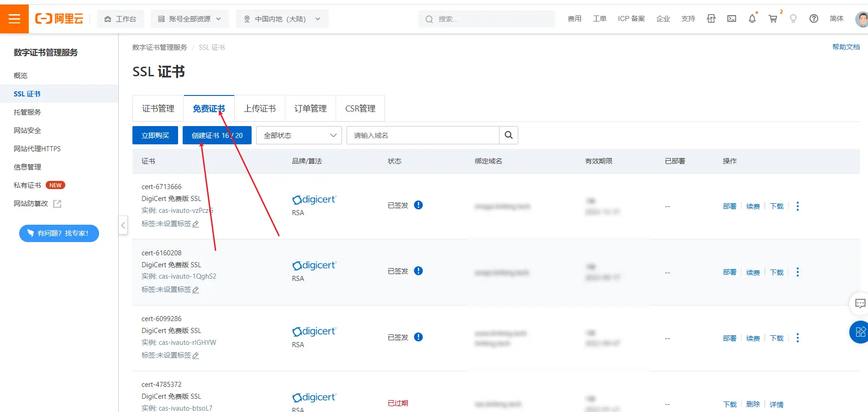Viewport: 868px width, 412px height.
Task: Open the 企业 top menu
Action: 663,19
